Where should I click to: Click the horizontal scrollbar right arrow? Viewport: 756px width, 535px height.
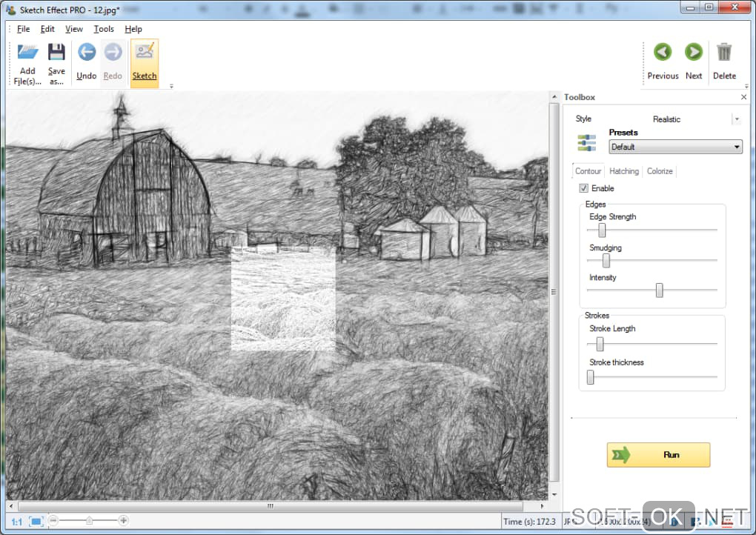pyautogui.click(x=543, y=506)
